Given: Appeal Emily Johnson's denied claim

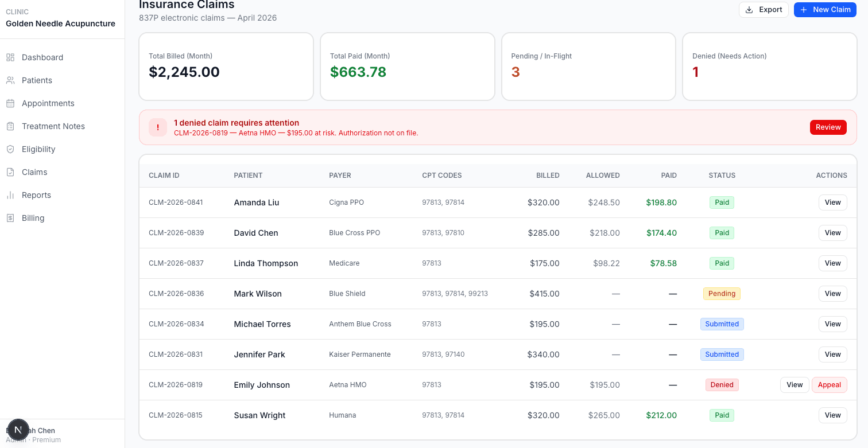Looking at the screenshot, I should click(829, 385).
